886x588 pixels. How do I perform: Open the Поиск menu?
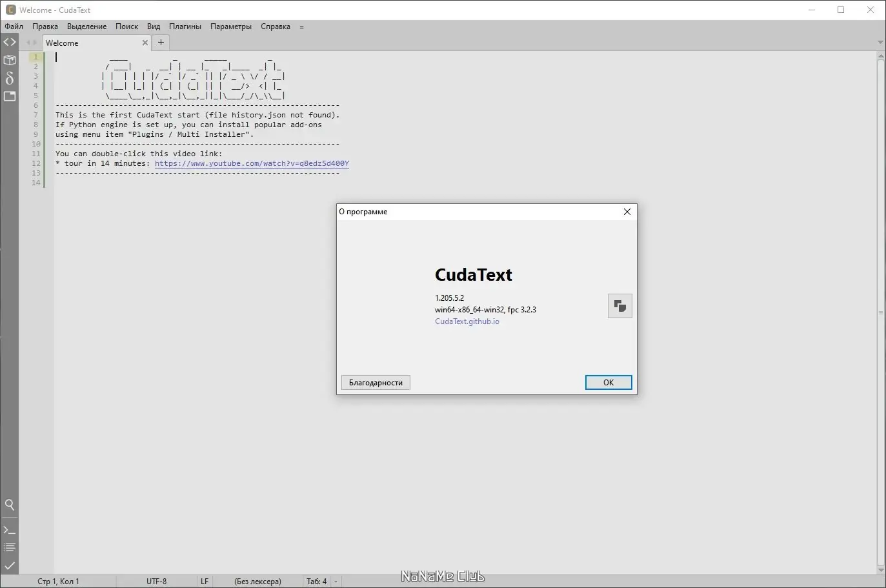(x=126, y=26)
